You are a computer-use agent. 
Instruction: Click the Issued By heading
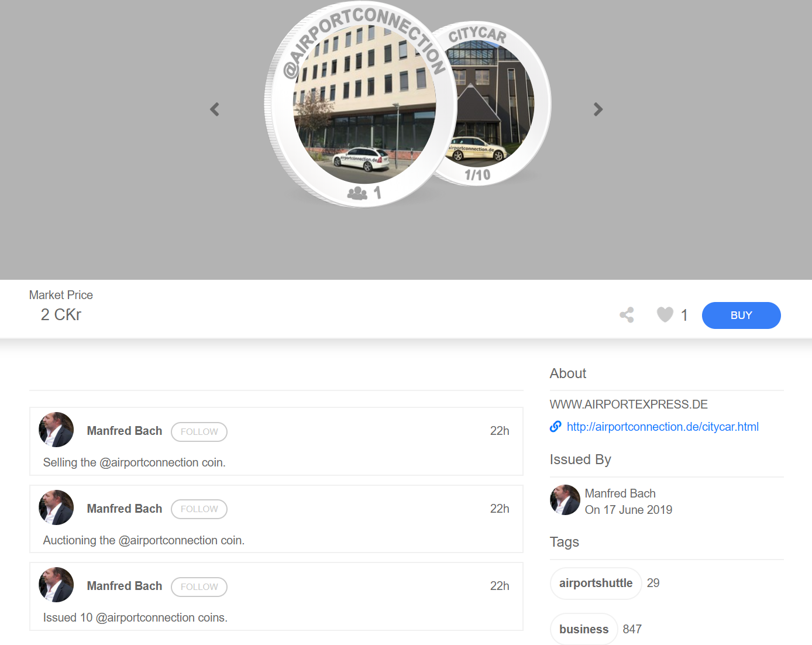coord(580,459)
